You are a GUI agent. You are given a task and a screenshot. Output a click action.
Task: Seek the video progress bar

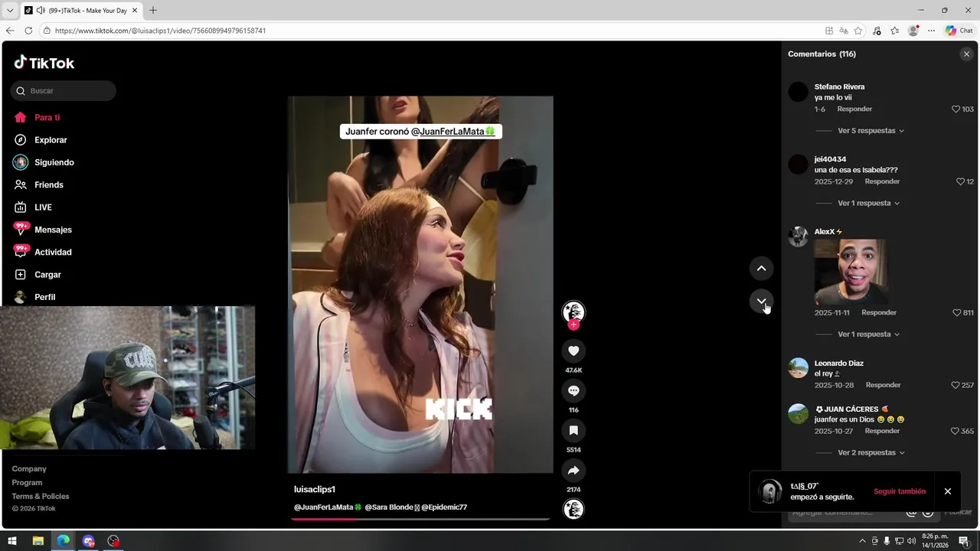point(420,519)
